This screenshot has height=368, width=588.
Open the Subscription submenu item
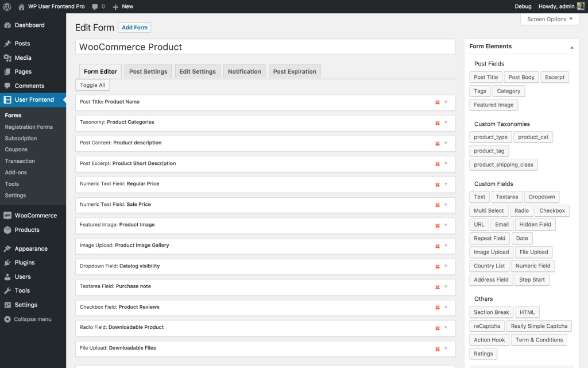point(21,138)
